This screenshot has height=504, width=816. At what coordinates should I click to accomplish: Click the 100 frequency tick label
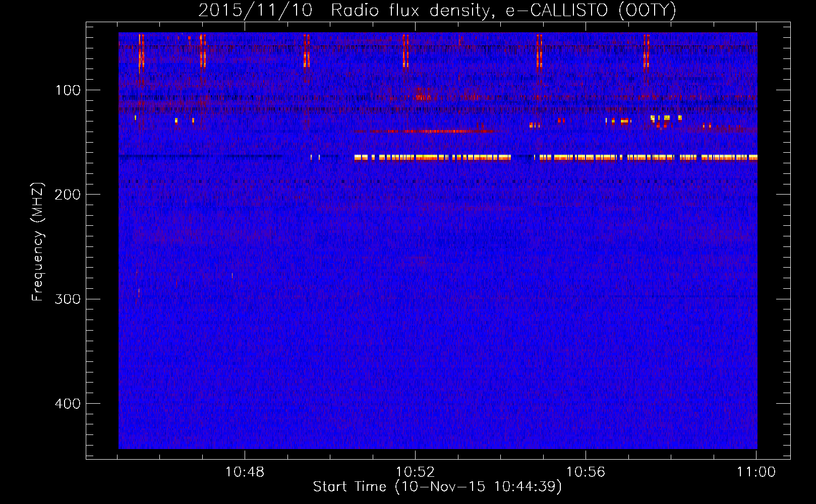68,90
